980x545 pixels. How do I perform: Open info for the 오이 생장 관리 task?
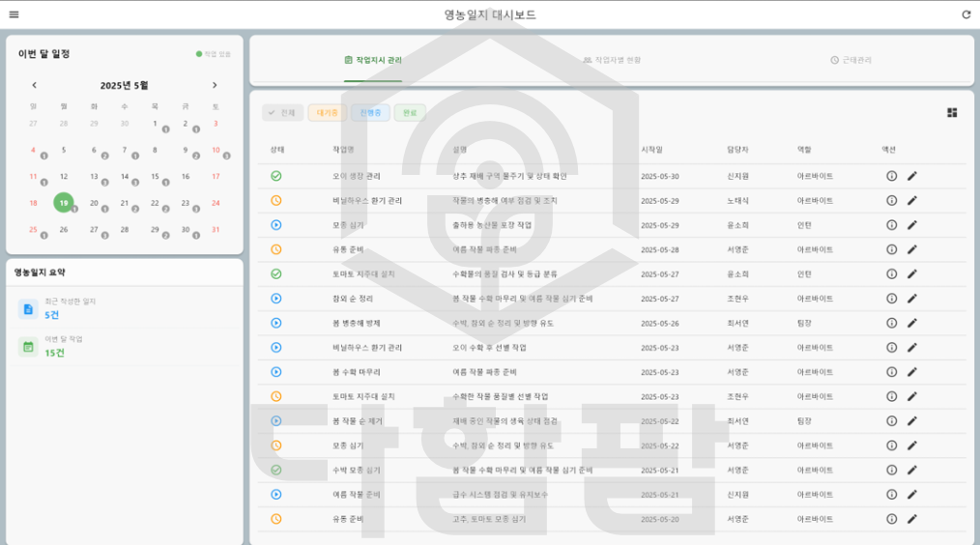[892, 176]
